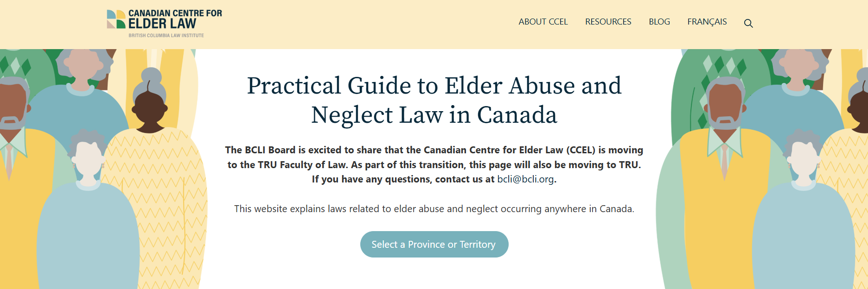Click the CCEL colored leaf logo icon
Screen dimensions: 868x289
pos(116,19)
